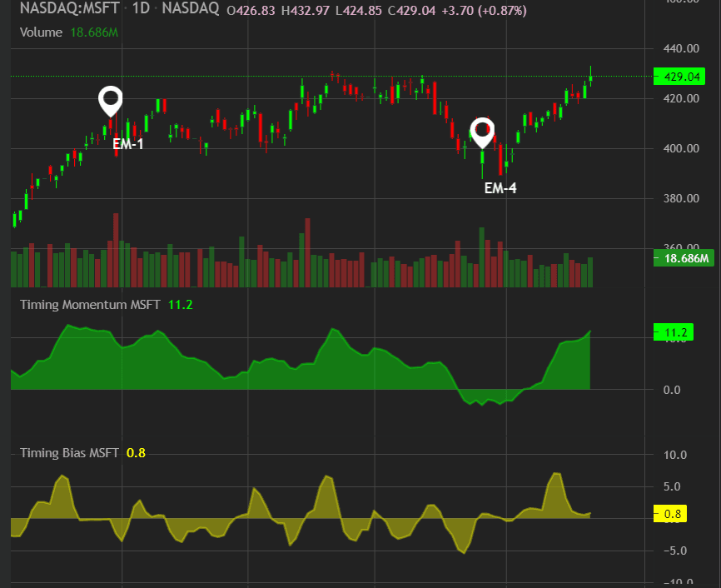
Task: Click the green 18.686M volume axis label
Action: click(x=684, y=258)
